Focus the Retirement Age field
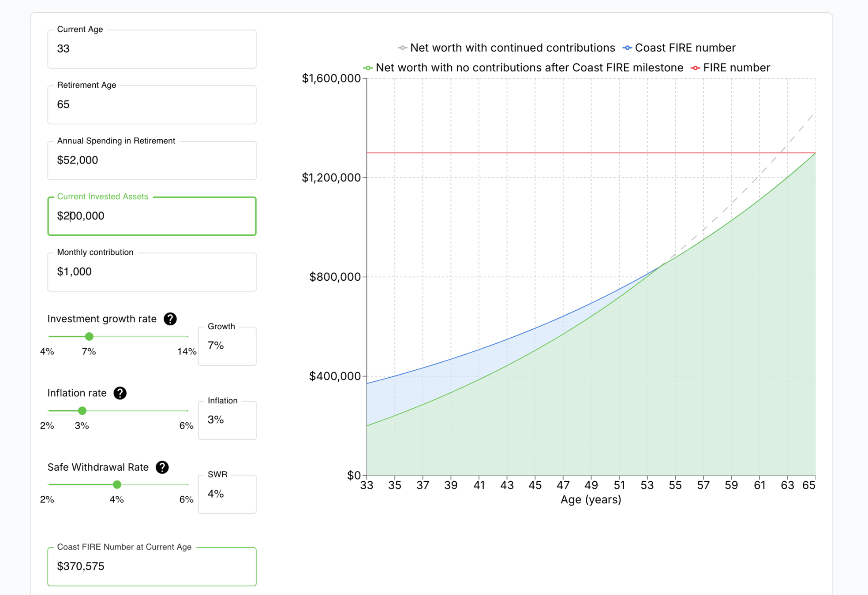Image resolution: width=868 pixels, height=595 pixels. [152, 105]
